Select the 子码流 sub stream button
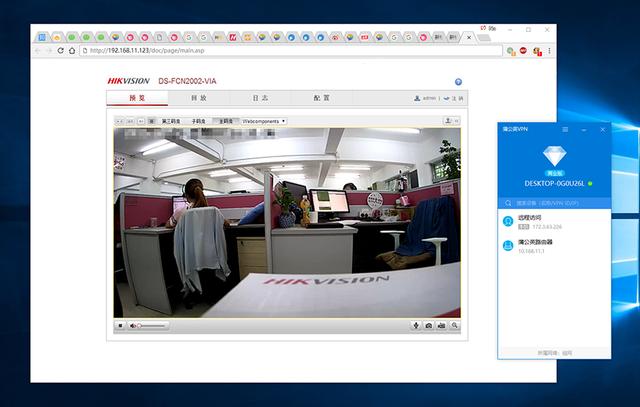640x407 pixels. click(x=199, y=121)
